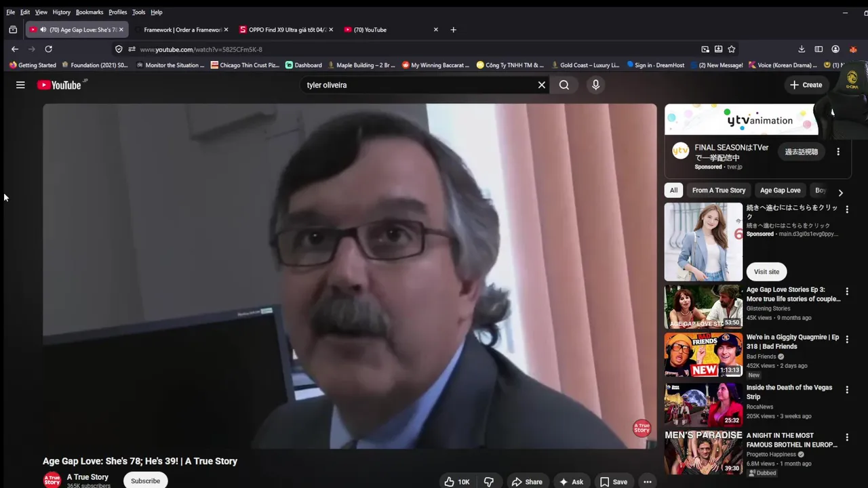Open the Create menu
The image size is (868, 488).
(806, 85)
